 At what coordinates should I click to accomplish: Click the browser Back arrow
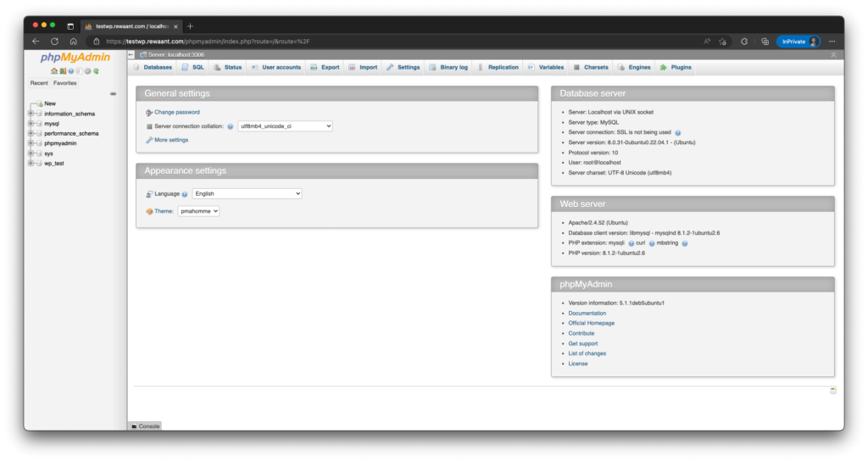(x=36, y=42)
